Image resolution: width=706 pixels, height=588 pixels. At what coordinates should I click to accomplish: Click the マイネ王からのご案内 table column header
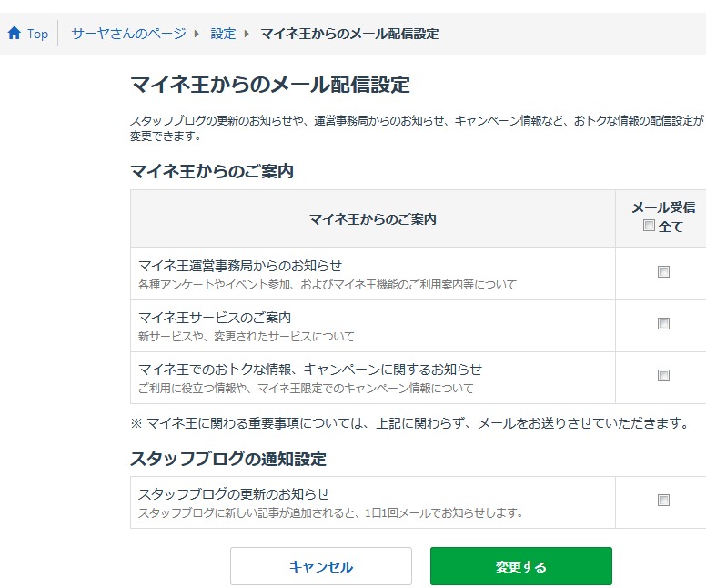click(x=372, y=219)
